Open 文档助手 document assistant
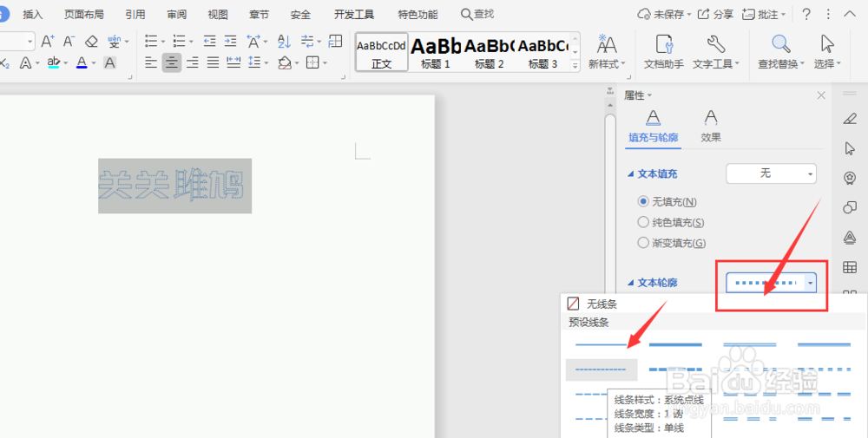This screenshot has width=868, height=438. tap(664, 52)
